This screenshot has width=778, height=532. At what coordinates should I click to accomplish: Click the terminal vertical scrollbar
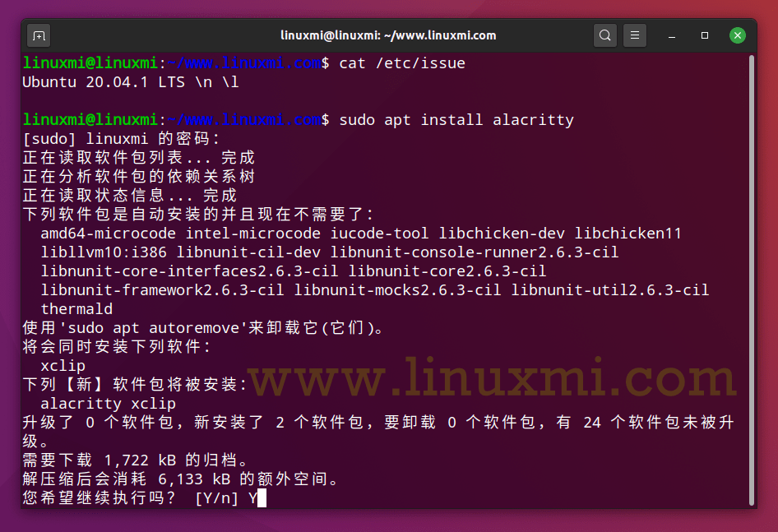pyautogui.click(x=751, y=280)
